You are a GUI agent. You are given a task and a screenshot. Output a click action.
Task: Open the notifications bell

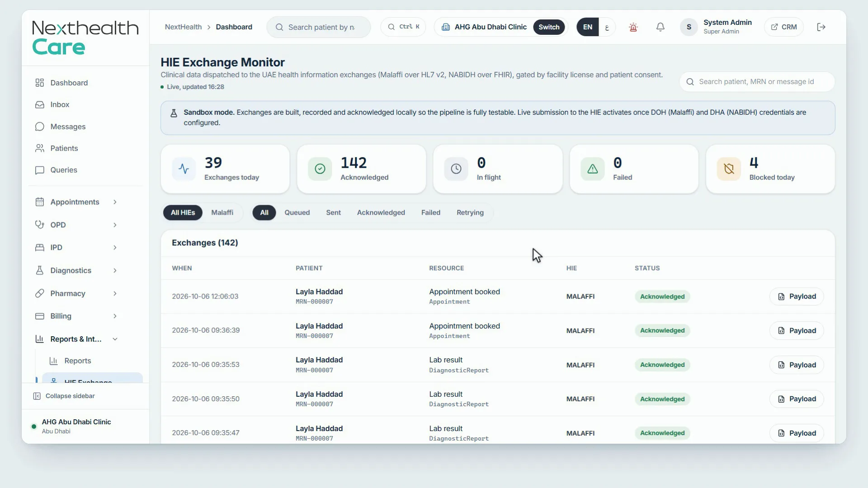tap(660, 27)
